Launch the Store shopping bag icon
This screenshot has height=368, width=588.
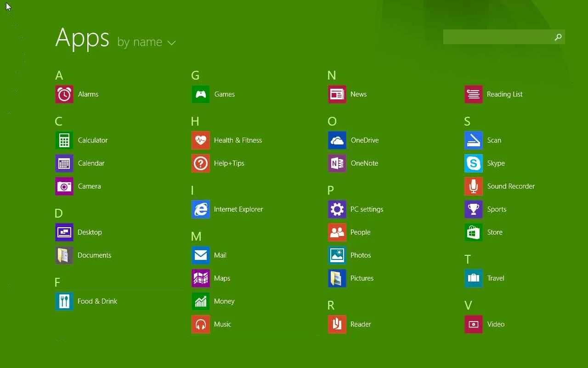[x=474, y=232]
